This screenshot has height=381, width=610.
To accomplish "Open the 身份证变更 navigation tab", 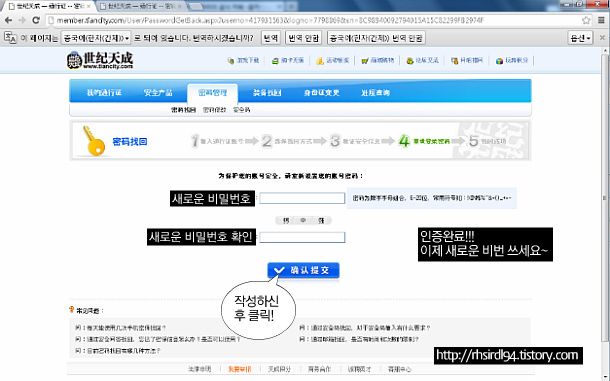I will click(x=322, y=93).
